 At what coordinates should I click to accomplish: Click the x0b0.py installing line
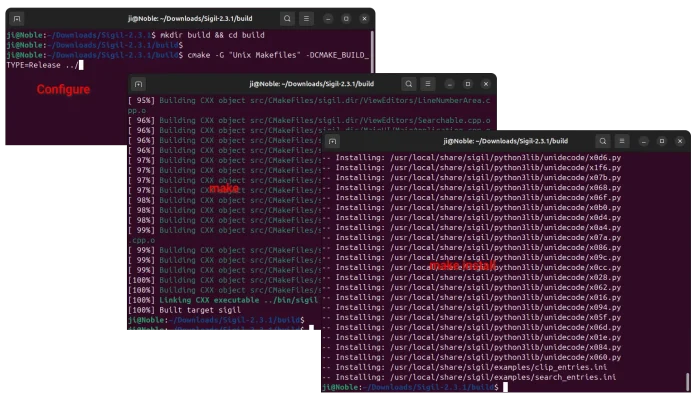471,208
